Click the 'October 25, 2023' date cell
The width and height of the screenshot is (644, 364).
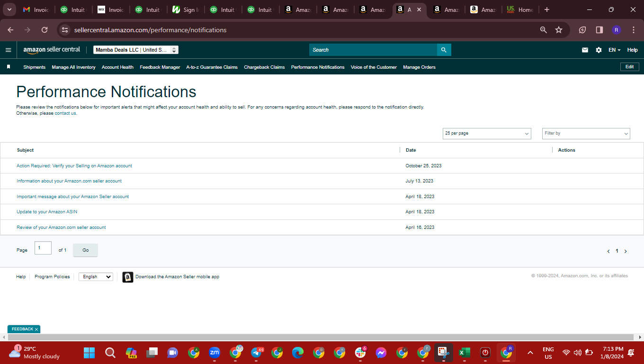pos(423,166)
